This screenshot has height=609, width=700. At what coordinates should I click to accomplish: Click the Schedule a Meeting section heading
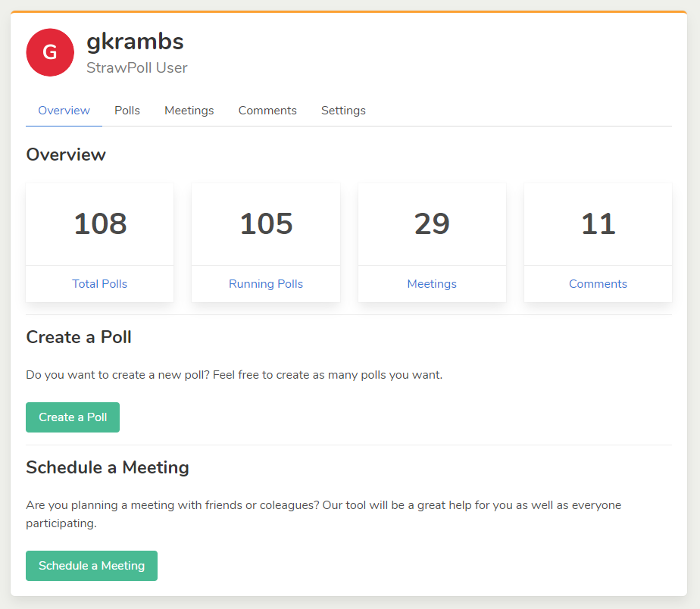coord(108,467)
